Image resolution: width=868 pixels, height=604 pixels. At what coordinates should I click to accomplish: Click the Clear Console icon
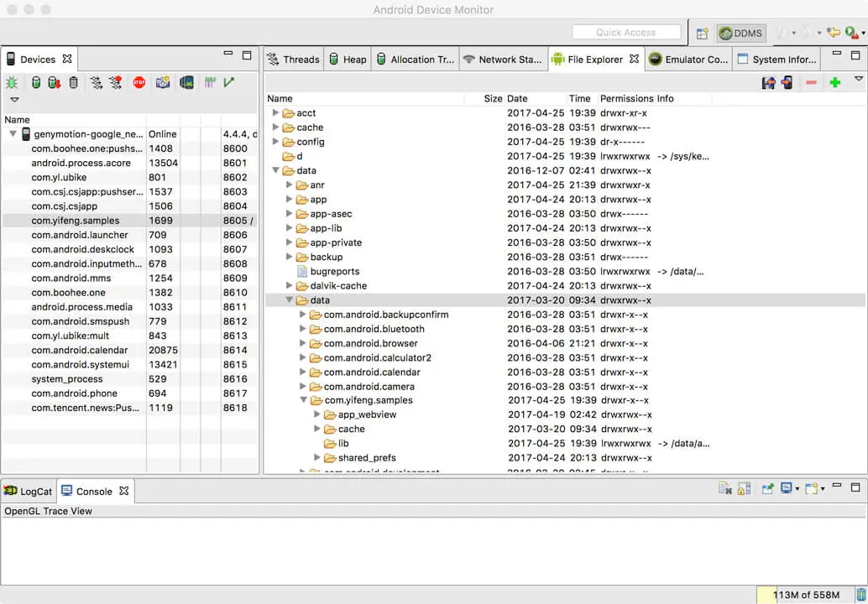(x=725, y=488)
